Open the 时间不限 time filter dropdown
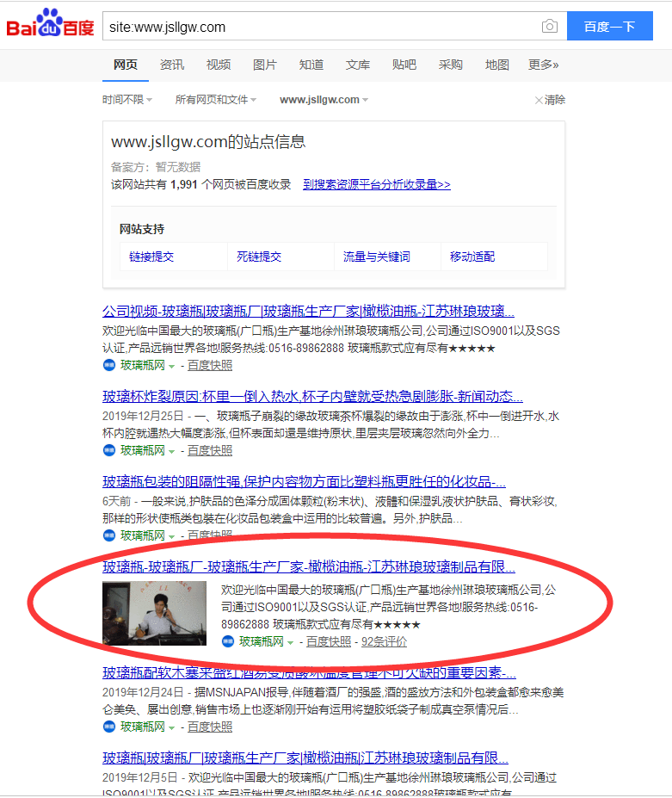This screenshot has width=672, height=798. [127, 100]
